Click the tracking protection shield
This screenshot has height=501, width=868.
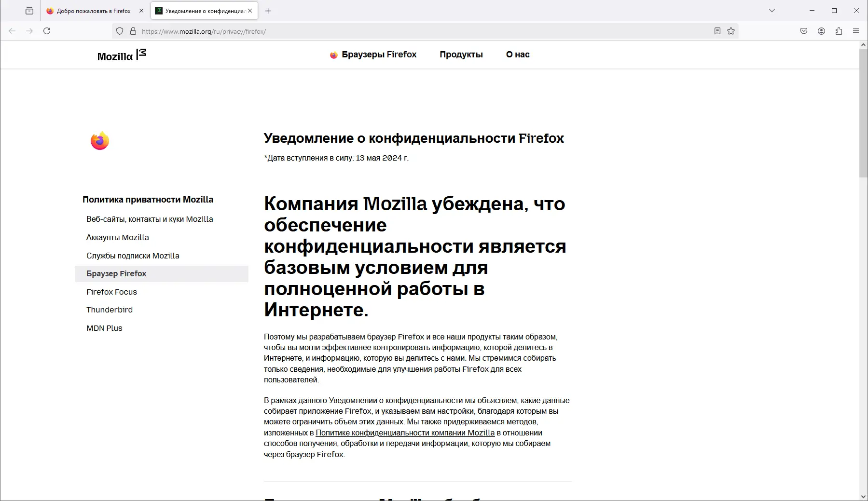click(120, 30)
